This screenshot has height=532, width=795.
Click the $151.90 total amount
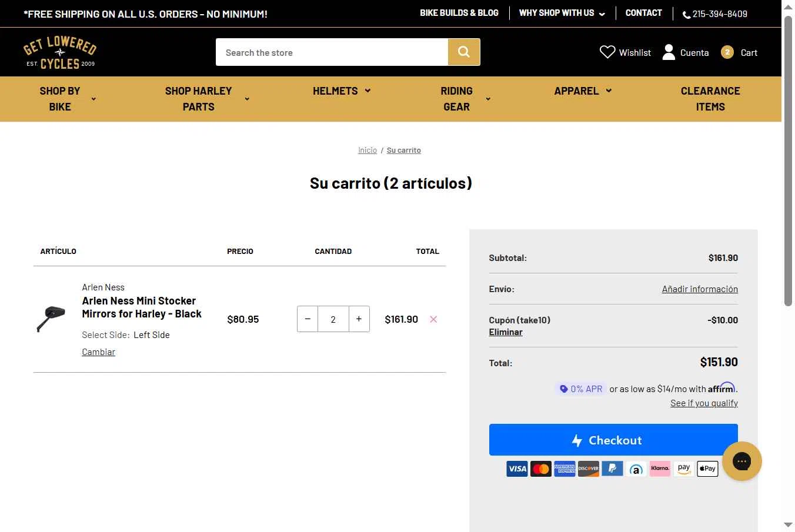[x=719, y=362]
